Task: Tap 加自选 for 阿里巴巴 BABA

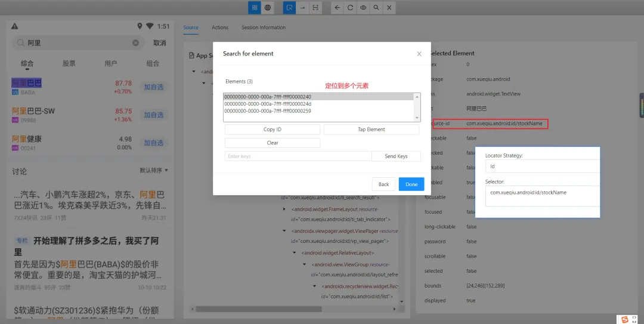Action: click(154, 87)
